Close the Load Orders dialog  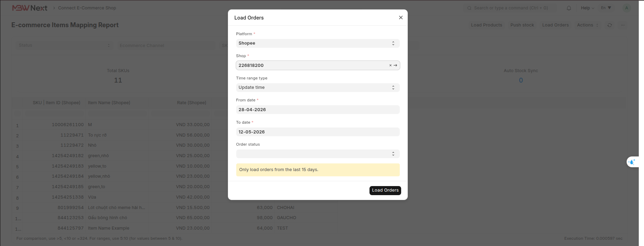[401, 17]
